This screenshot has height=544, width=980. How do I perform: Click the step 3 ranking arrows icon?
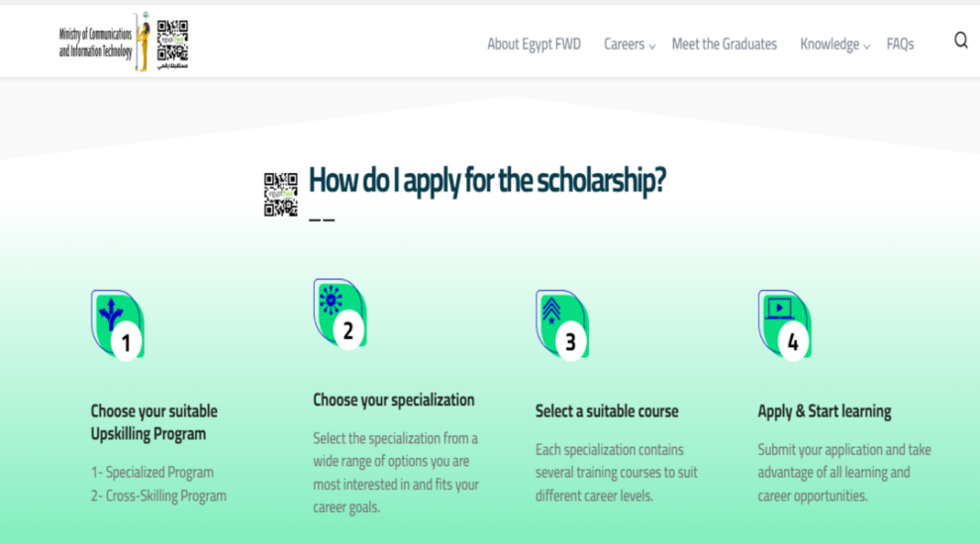point(562,324)
